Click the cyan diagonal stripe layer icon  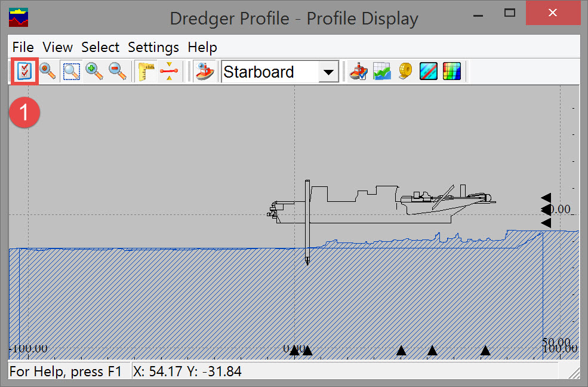[428, 71]
